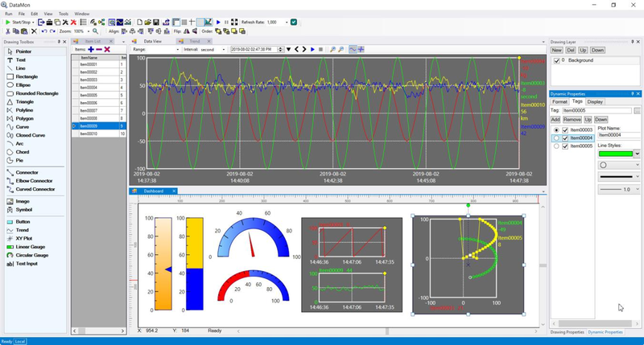Select the Item00004 radio button
The image size is (644, 345).
pos(556,138)
